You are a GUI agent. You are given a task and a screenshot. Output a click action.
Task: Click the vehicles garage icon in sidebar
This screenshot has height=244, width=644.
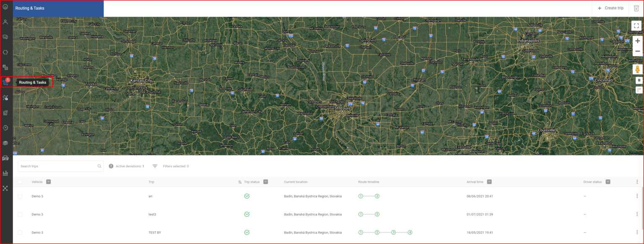5,158
